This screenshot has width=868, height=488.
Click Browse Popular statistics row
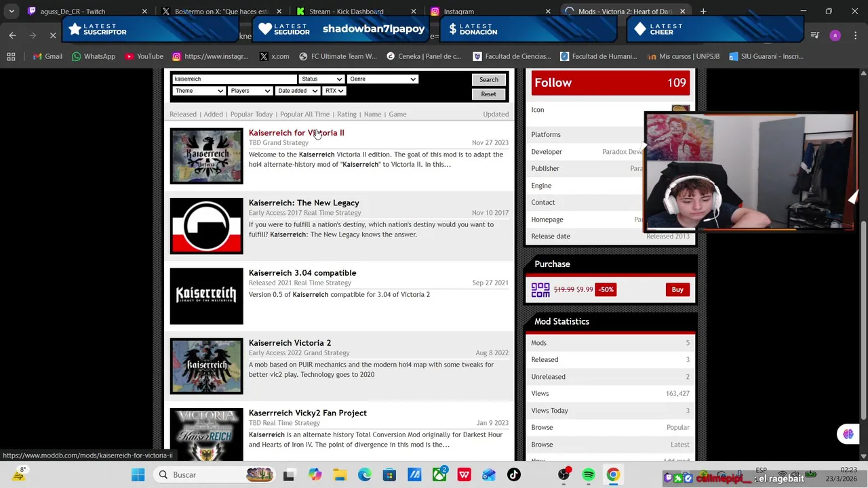[x=610, y=427]
